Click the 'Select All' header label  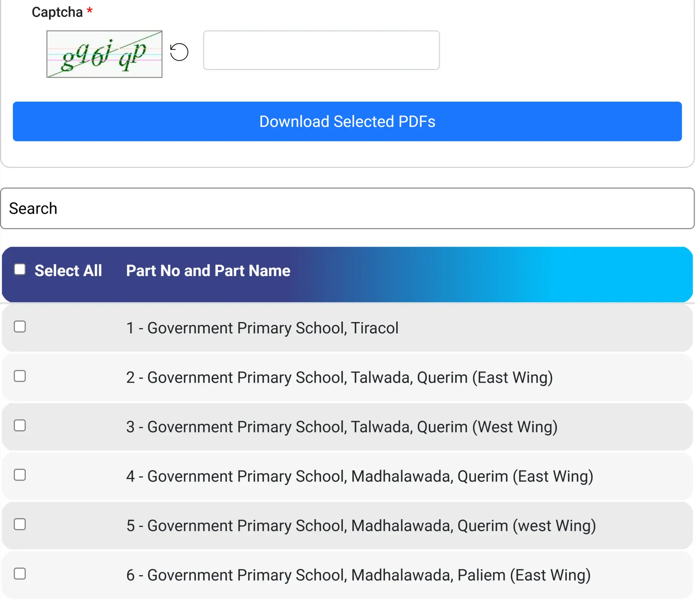[x=68, y=271]
